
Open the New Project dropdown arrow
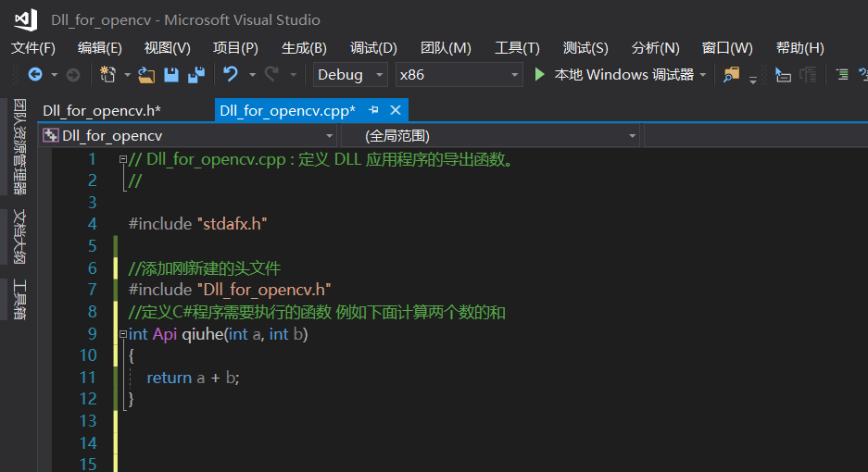(x=127, y=75)
